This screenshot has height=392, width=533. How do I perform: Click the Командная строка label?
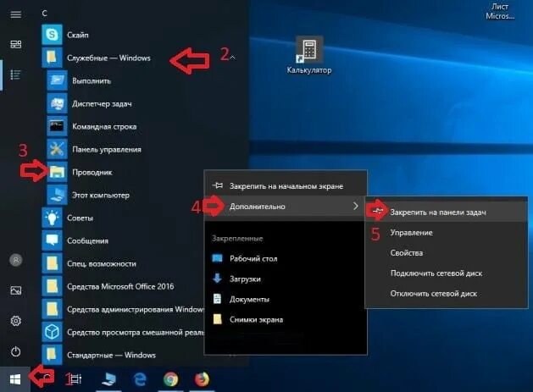pyautogui.click(x=104, y=126)
